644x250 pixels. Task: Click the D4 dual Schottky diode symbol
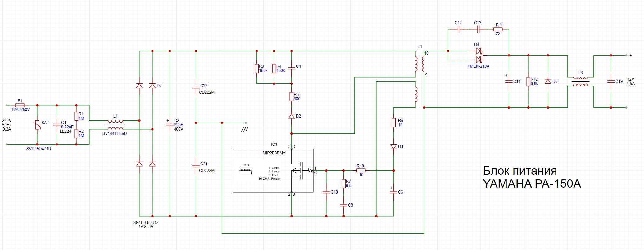coord(478,55)
